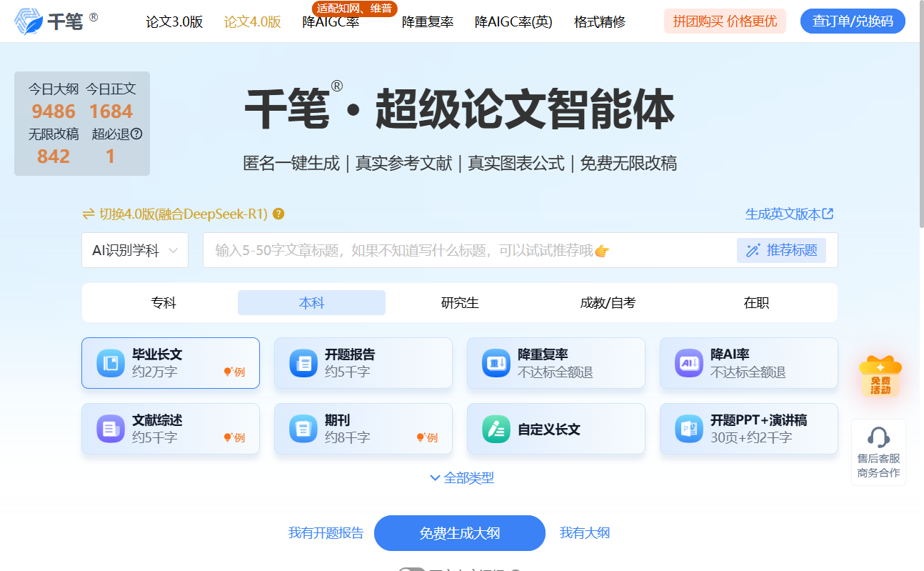Click the 自定义长文 pencil icon
This screenshot has height=571, width=924.
(x=496, y=429)
